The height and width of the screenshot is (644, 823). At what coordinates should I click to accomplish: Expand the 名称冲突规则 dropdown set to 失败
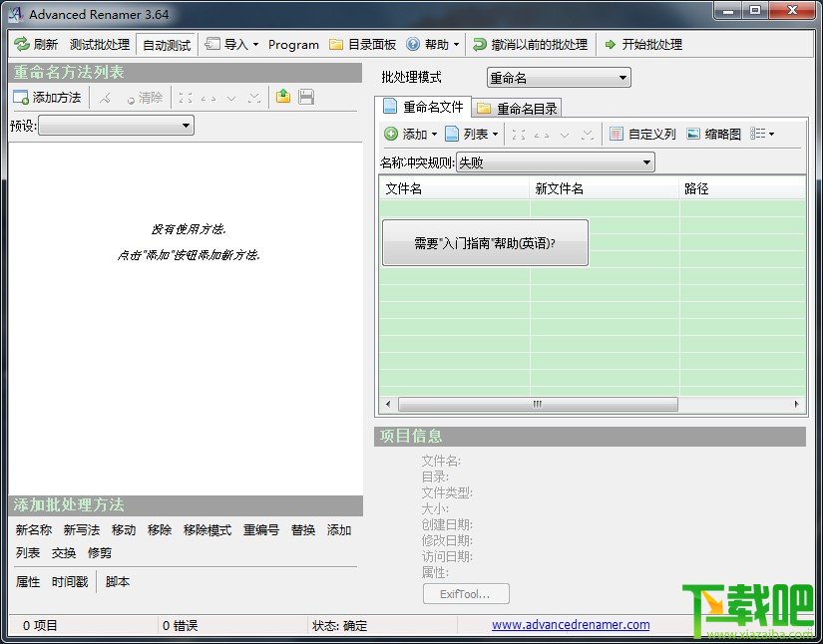556,161
